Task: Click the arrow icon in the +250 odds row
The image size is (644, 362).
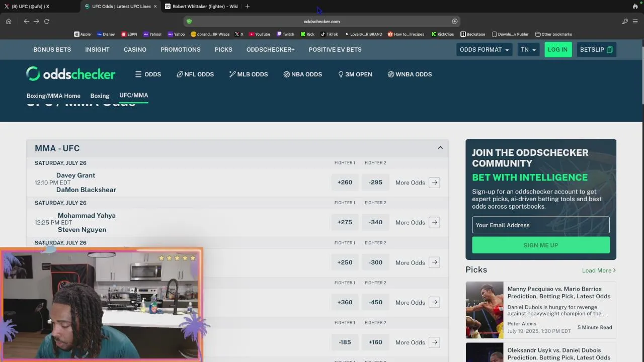Action: (435, 262)
